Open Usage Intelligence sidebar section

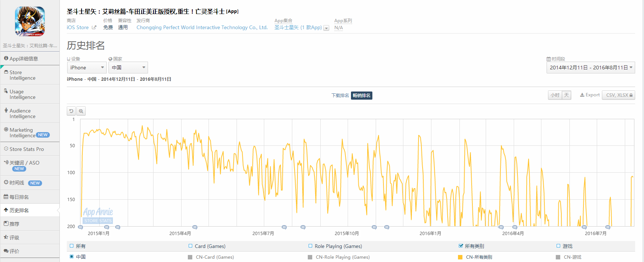pos(30,94)
